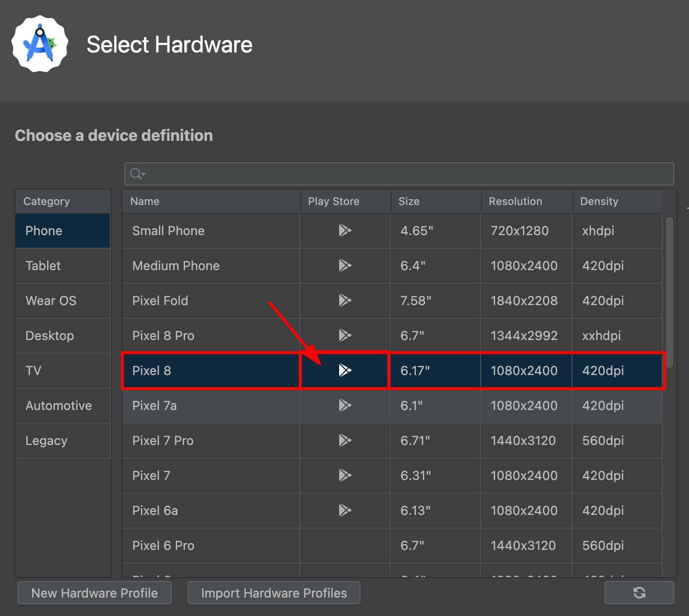
Task: Click the refresh icon at bottom right
Action: (639, 593)
